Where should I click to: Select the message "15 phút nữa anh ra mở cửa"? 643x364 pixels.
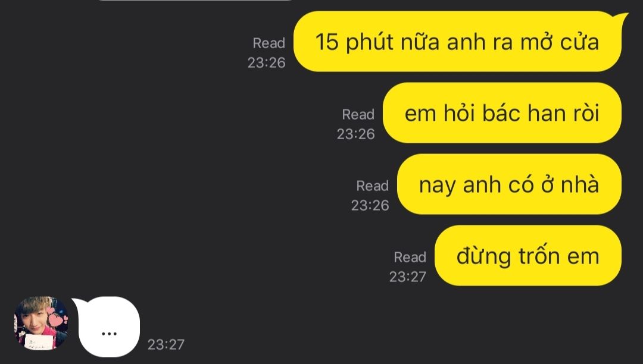click(x=458, y=42)
